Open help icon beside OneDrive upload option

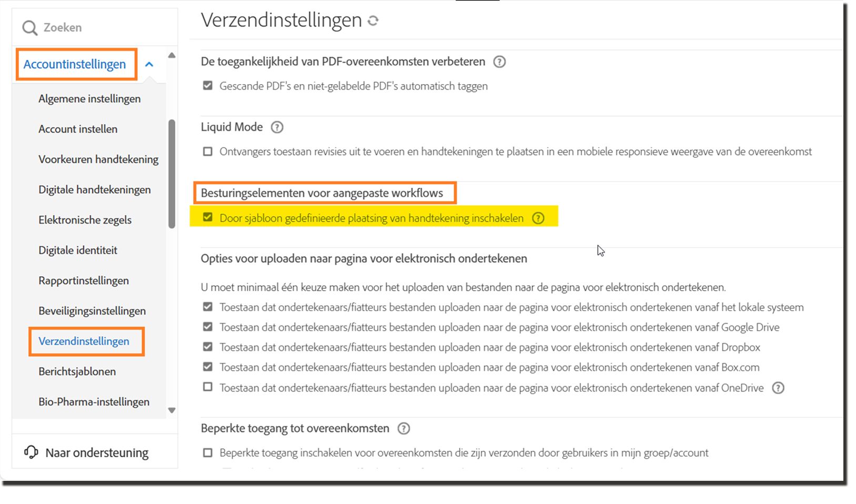[778, 388]
